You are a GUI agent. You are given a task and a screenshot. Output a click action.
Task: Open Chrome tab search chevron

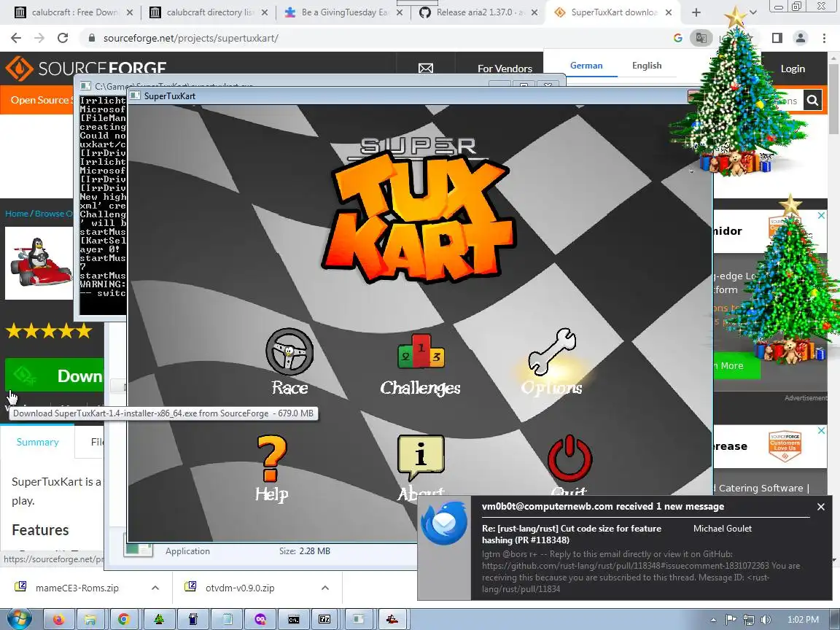point(752,12)
